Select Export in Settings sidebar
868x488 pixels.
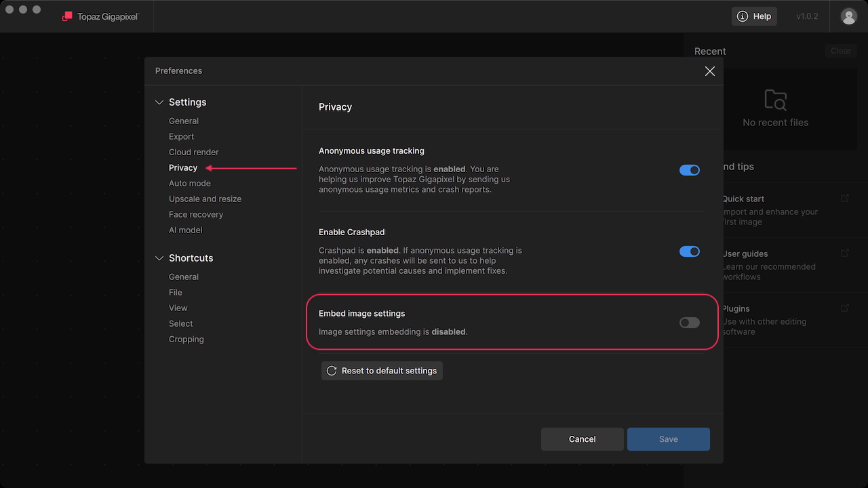(181, 136)
